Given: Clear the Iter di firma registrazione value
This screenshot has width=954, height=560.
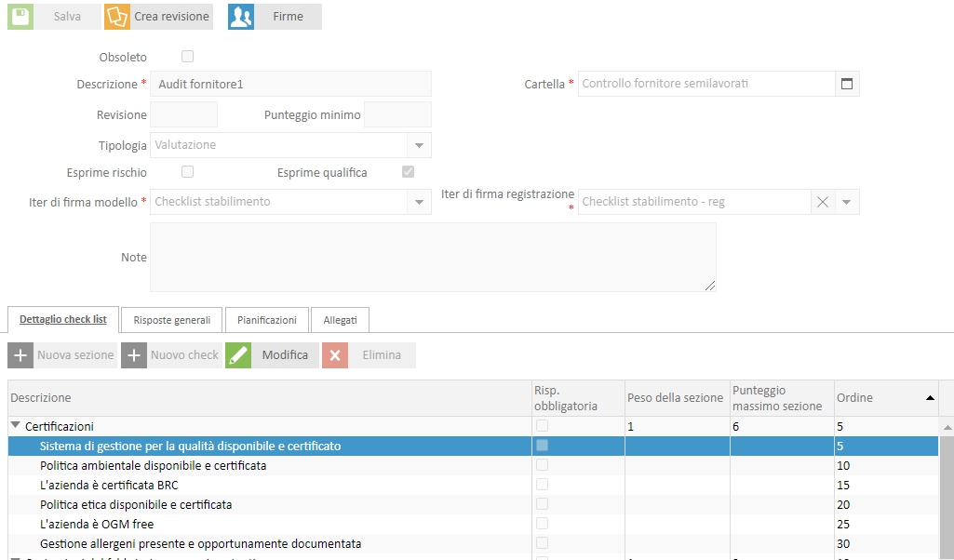Looking at the screenshot, I should click(x=823, y=202).
